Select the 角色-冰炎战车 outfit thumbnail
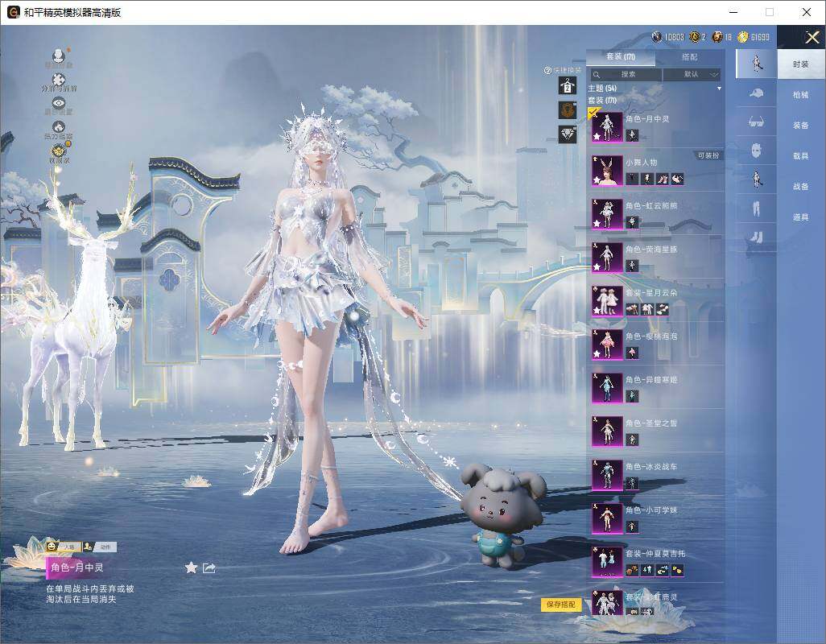This screenshot has height=644, width=826. tap(607, 475)
